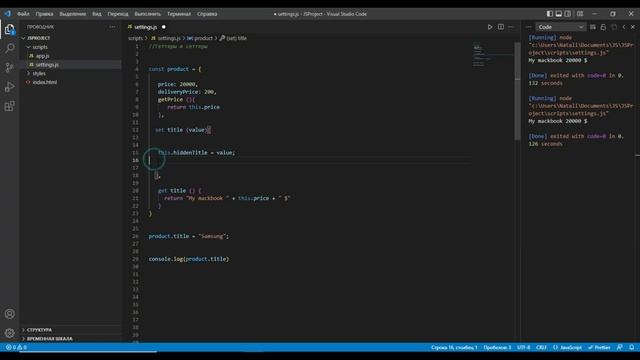Open the Выполнить menu
The width and height of the screenshot is (640, 360).
point(147,14)
